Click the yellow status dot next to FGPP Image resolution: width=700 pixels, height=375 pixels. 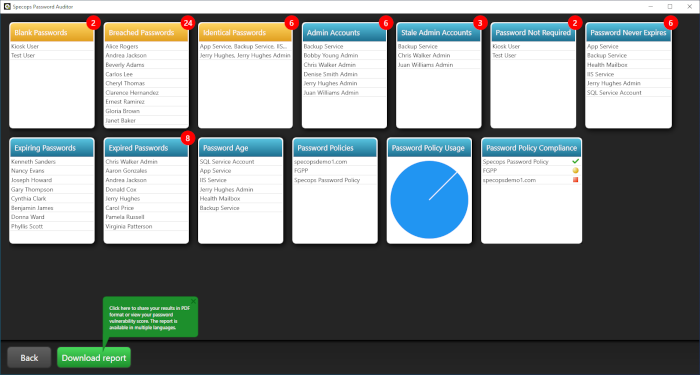[575, 171]
